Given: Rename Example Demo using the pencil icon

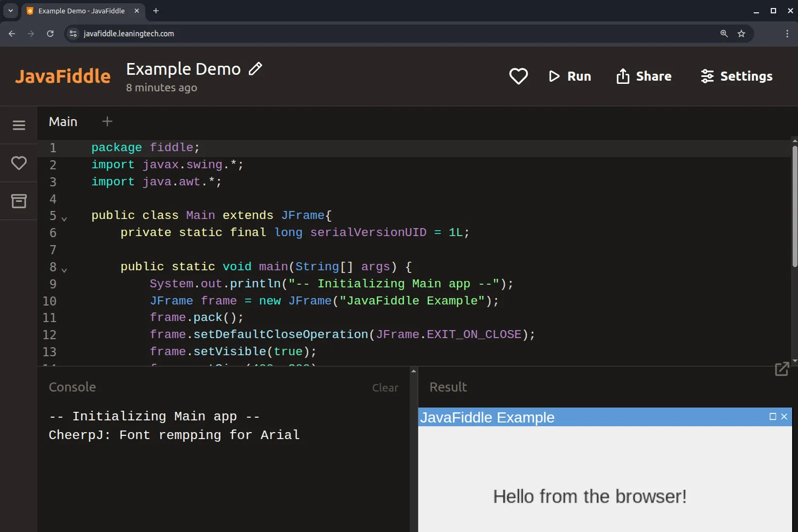Looking at the screenshot, I should tap(256, 68).
